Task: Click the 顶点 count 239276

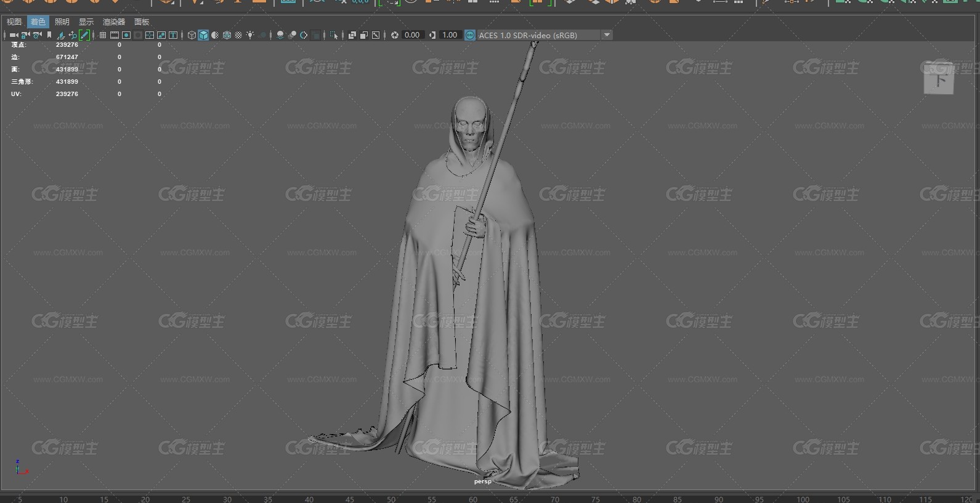Action: tap(67, 45)
